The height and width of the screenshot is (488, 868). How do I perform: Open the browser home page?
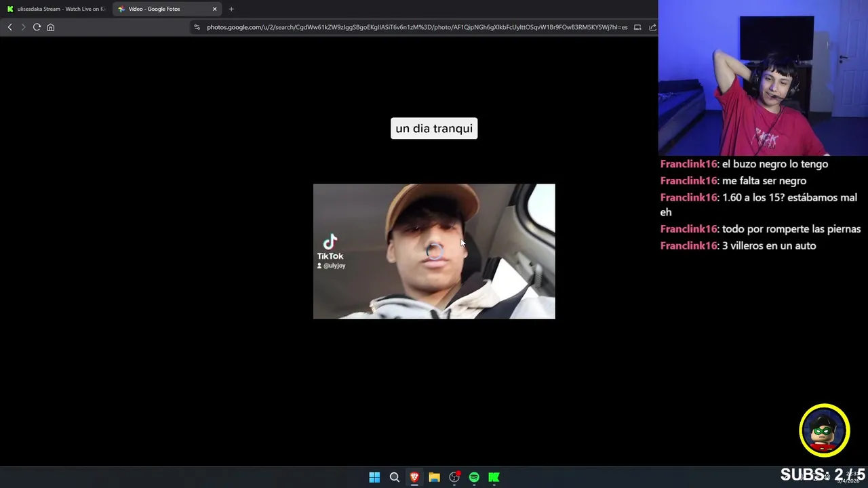coord(50,27)
